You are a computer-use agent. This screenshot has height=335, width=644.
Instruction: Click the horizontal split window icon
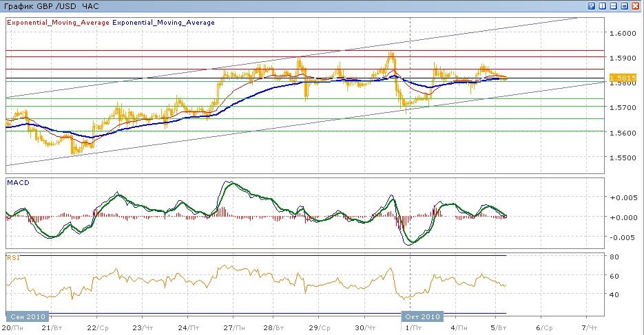(x=614, y=6)
